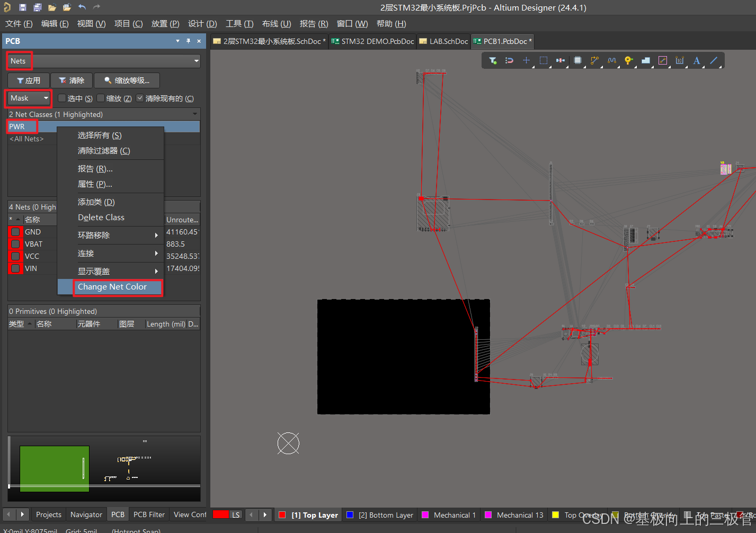This screenshot has height=533, width=756.
Task: Toggle the 缩放 (Z) checkbox
Action: coord(101,98)
